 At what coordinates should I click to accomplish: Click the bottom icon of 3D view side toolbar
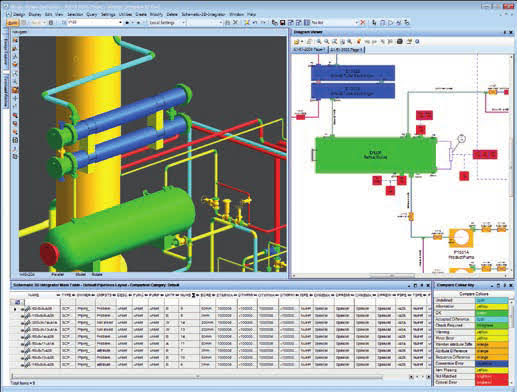(x=15, y=156)
